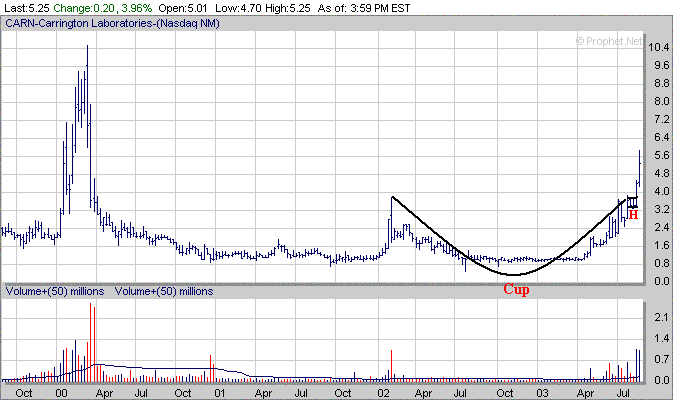673x400 pixels.
Task: Click the tallest red volume bar above 2.1 million
Action: point(90,342)
